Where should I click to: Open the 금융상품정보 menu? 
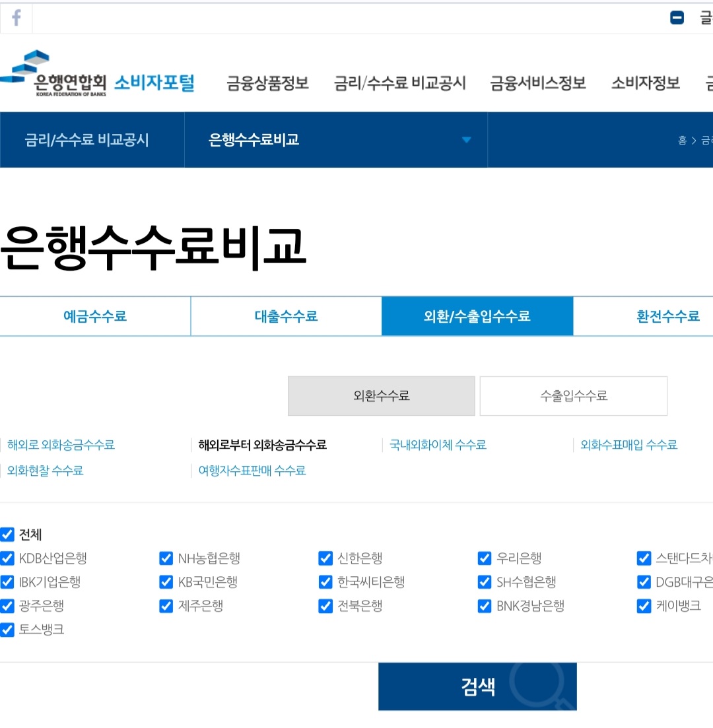pyautogui.click(x=267, y=83)
